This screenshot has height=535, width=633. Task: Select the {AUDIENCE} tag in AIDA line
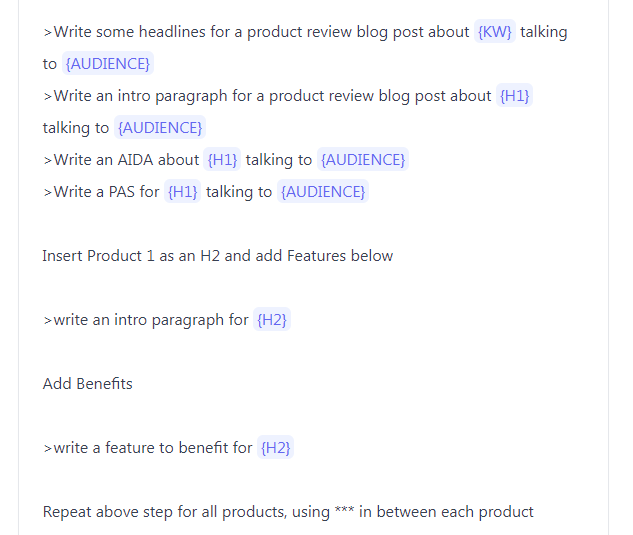(363, 160)
